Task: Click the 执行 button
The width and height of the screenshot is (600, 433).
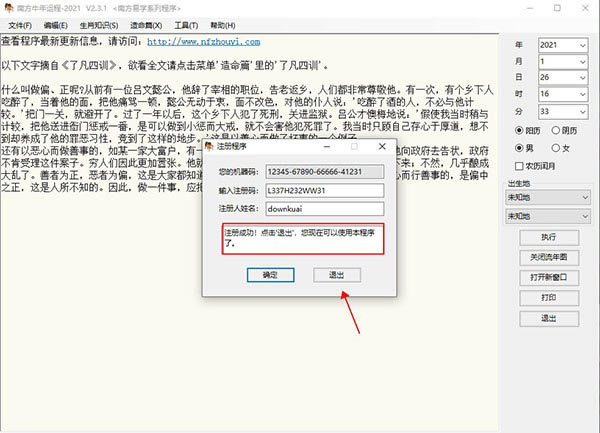Action: (549, 237)
